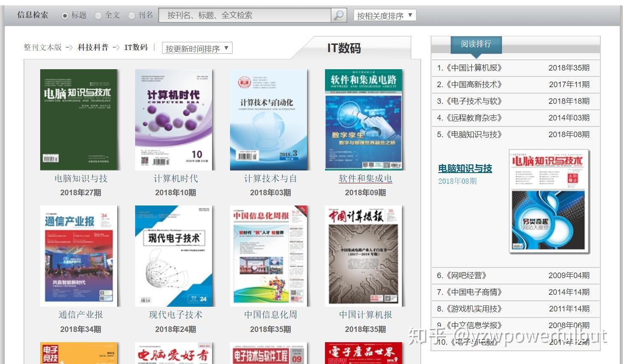
Task: Click the 现代电子技术 title link
Action: coord(176,315)
